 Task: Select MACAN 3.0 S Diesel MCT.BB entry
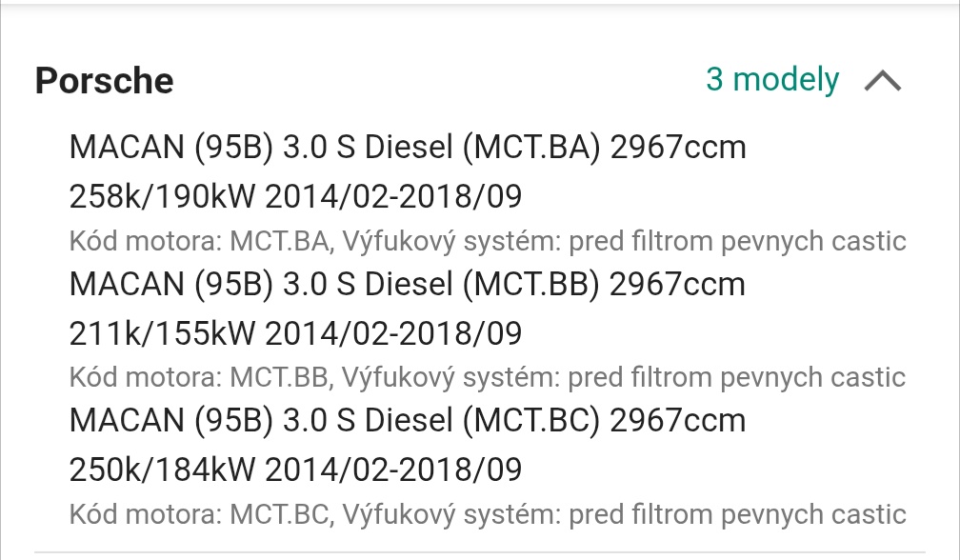[408, 284]
